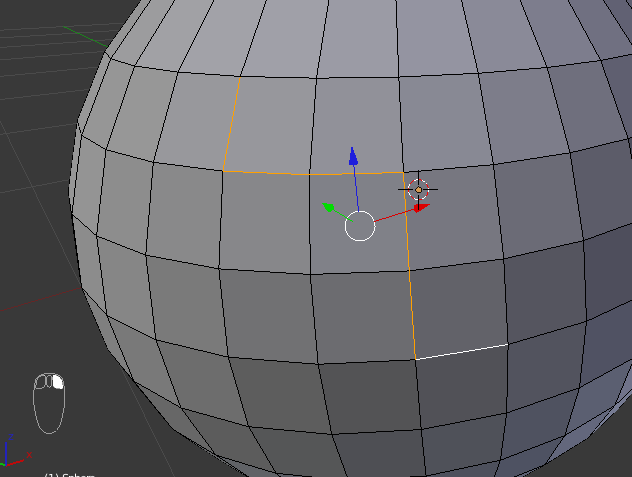Click the 3D cursor crosshair
Screen dimensions: 632x477
tap(418, 190)
